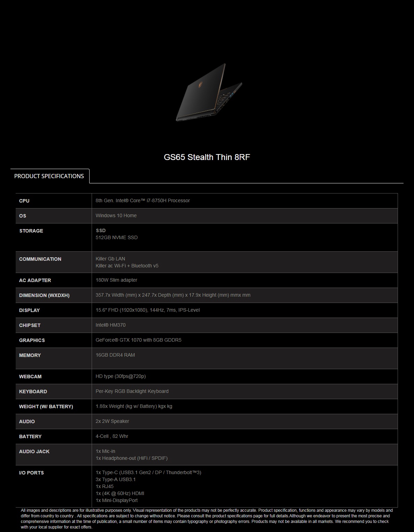Select the 16GB DDR4 RAM value
The height and width of the screenshot is (532, 414).
(115, 355)
